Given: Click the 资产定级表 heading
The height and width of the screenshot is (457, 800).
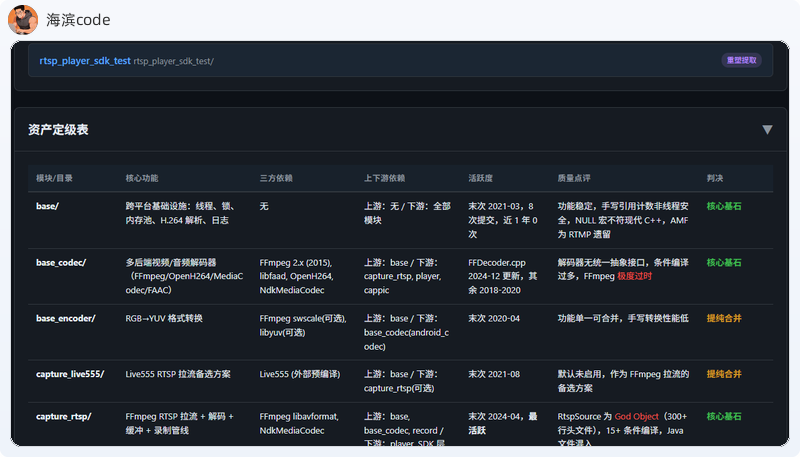Looking at the screenshot, I should [x=58, y=130].
